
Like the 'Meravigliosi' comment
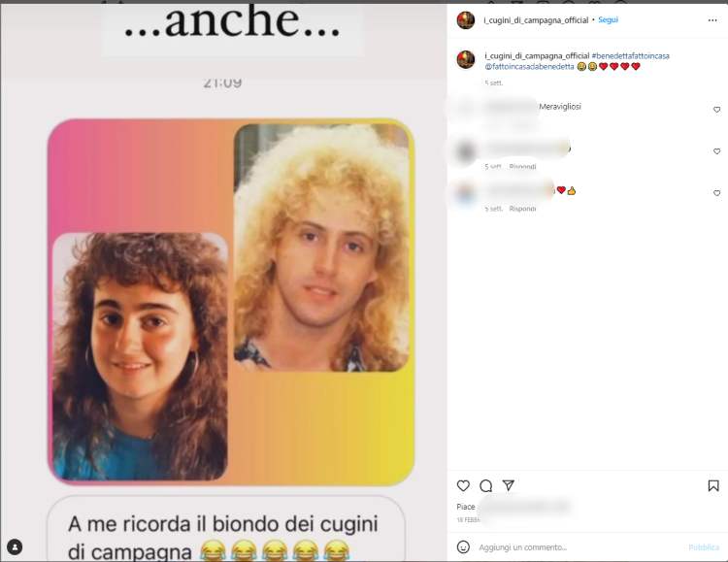pos(716,110)
